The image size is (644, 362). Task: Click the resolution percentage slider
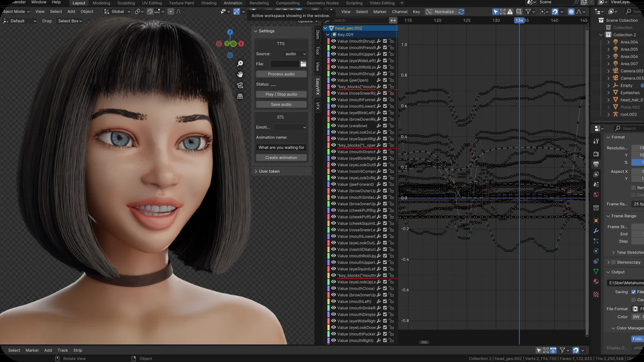click(638, 162)
